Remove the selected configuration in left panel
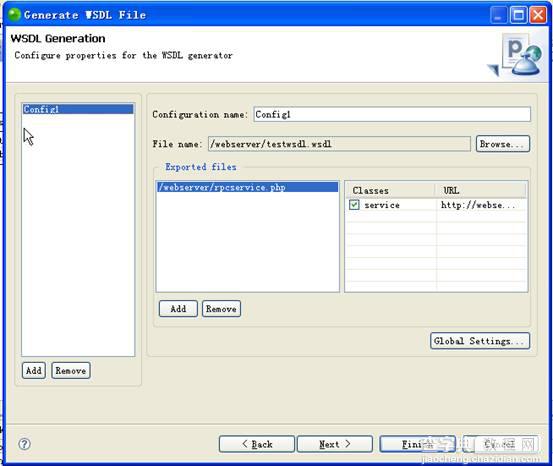The width and height of the screenshot is (553, 466). tap(71, 371)
